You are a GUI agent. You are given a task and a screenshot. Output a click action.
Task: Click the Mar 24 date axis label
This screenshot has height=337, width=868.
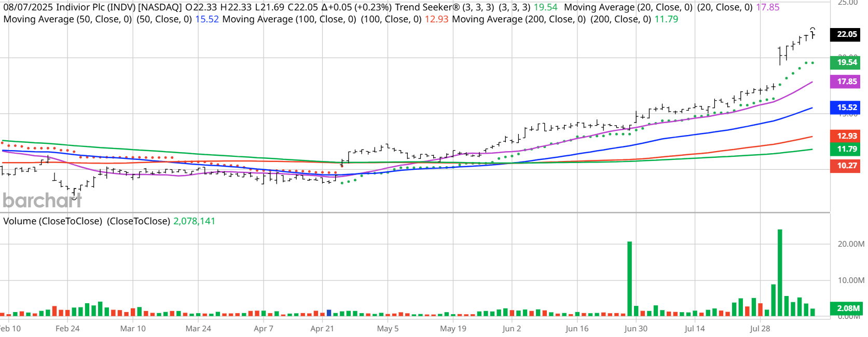198,329
